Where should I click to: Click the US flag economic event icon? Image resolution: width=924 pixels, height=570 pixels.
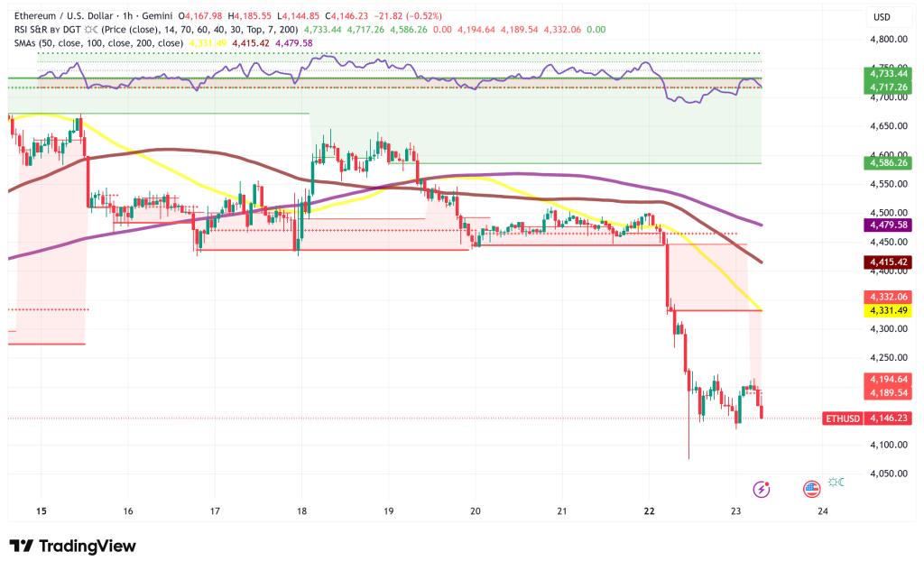(811, 489)
